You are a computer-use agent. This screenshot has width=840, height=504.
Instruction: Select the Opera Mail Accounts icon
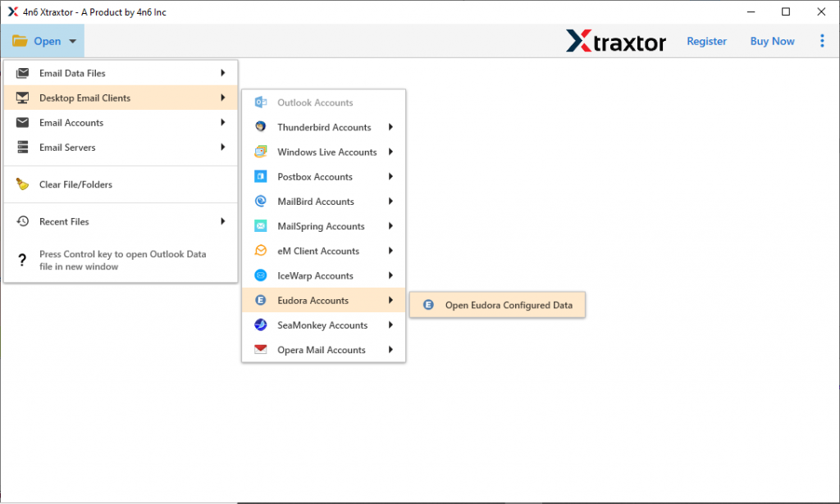pyautogui.click(x=261, y=349)
